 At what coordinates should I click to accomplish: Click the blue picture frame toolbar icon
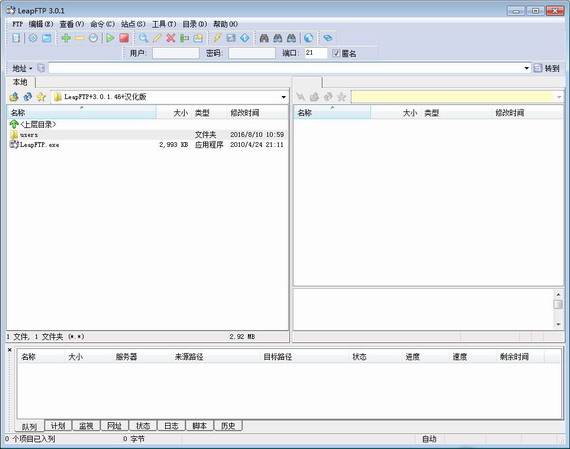pyautogui.click(x=231, y=38)
